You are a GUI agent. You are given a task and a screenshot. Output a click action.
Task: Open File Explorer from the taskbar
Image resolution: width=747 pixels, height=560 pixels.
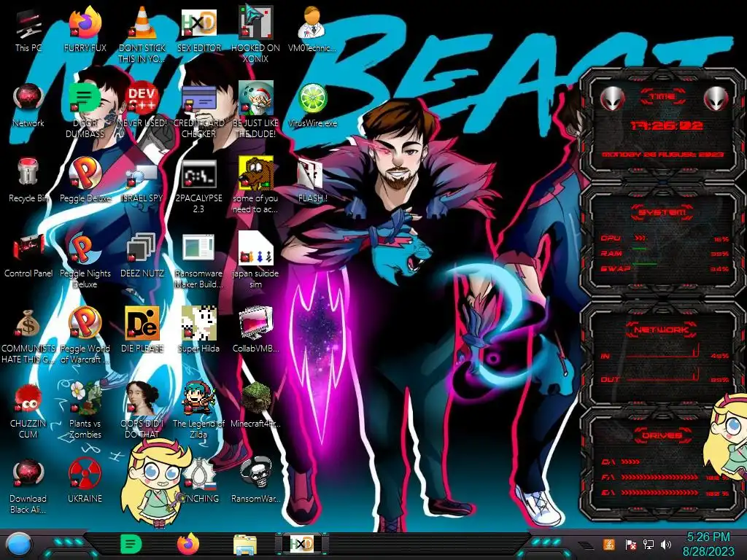(x=245, y=545)
